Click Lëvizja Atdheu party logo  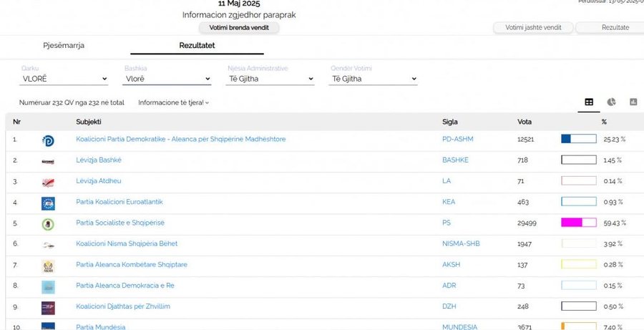48,183
